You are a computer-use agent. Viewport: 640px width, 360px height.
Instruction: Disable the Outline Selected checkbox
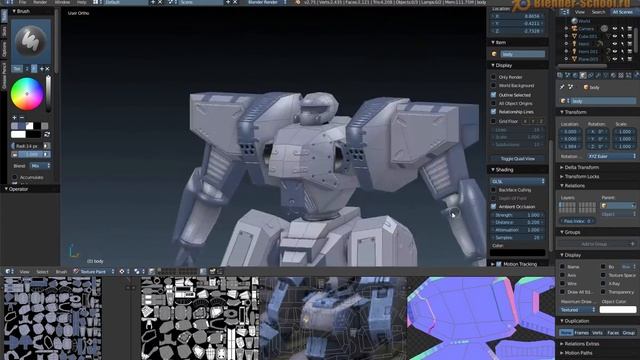tap(493, 95)
